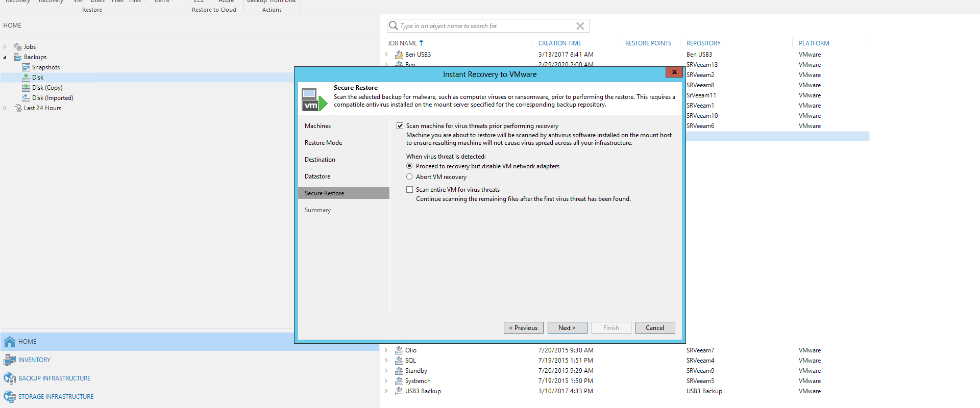Sort by RESTORE POINTS column
Image resolution: width=980 pixels, height=408 pixels.
click(x=648, y=43)
